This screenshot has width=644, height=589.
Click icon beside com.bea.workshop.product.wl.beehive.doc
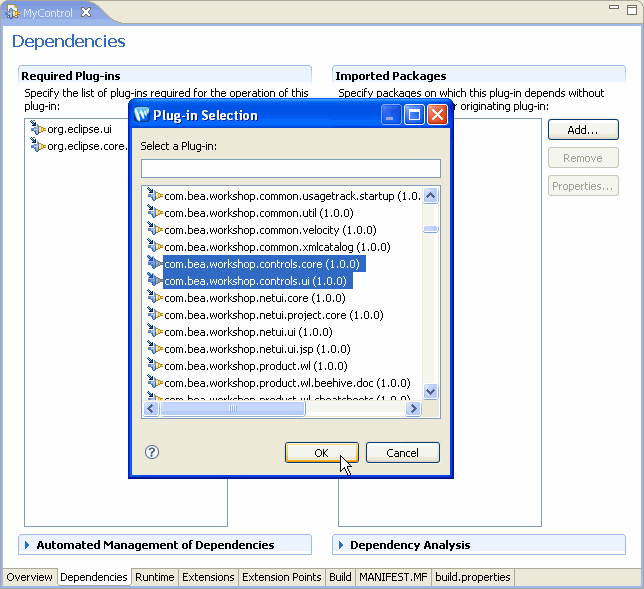155,382
